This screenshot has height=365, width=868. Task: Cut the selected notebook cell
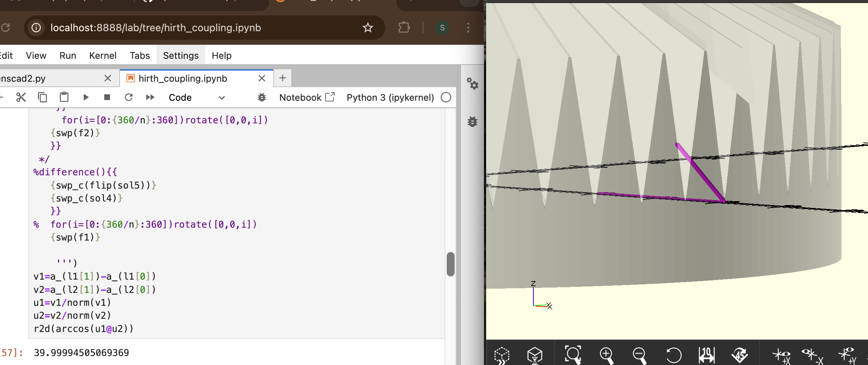pyautogui.click(x=21, y=97)
